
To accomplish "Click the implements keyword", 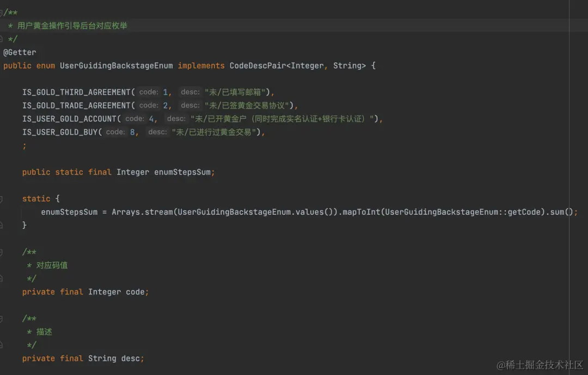I will 201,66.
